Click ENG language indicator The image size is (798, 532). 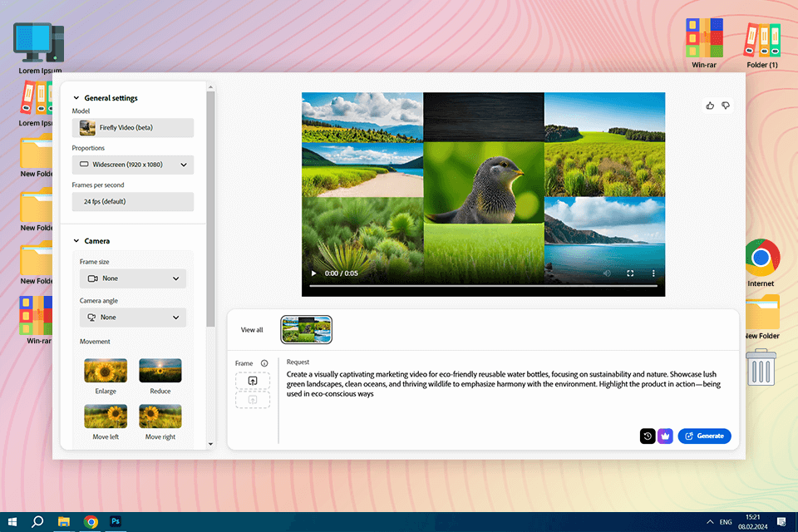[726, 522]
